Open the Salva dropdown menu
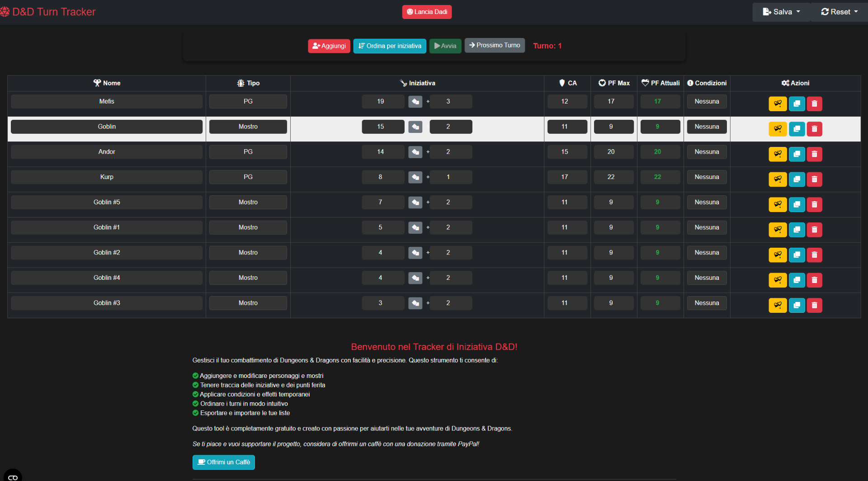This screenshot has height=481, width=868. [781, 12]
